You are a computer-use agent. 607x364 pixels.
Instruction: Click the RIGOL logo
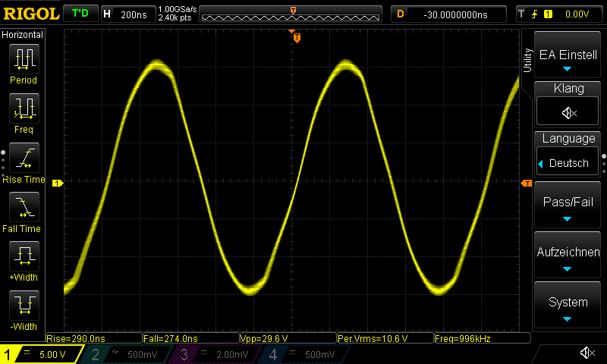coord(31,14)
